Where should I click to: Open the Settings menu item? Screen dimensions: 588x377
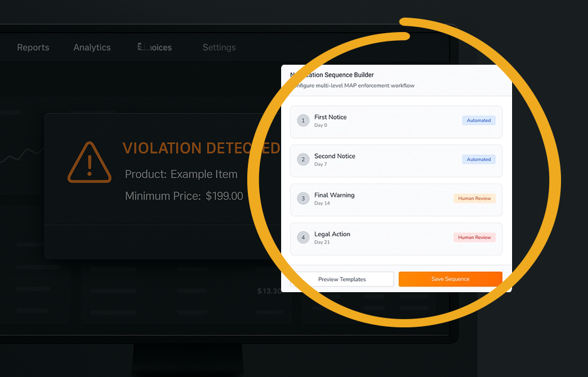[x=218, y=47]
